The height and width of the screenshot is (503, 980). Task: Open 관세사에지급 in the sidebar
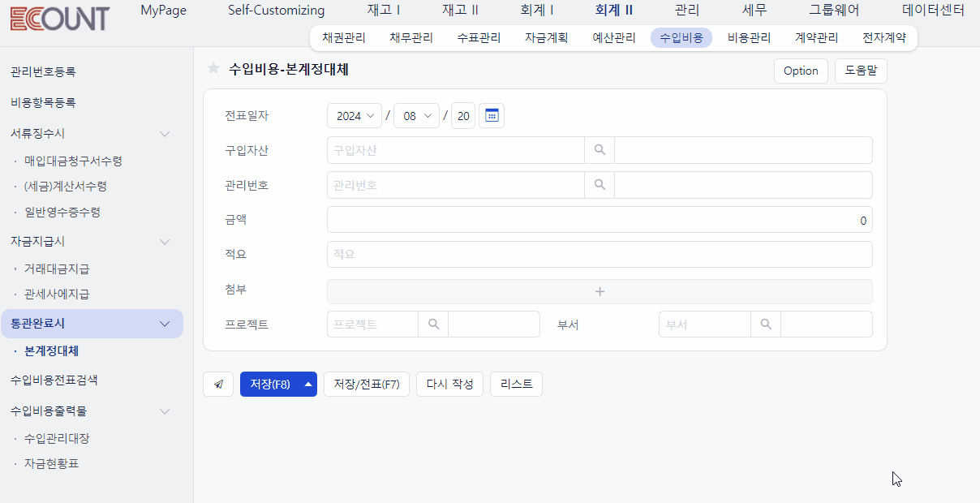point(57,294)
